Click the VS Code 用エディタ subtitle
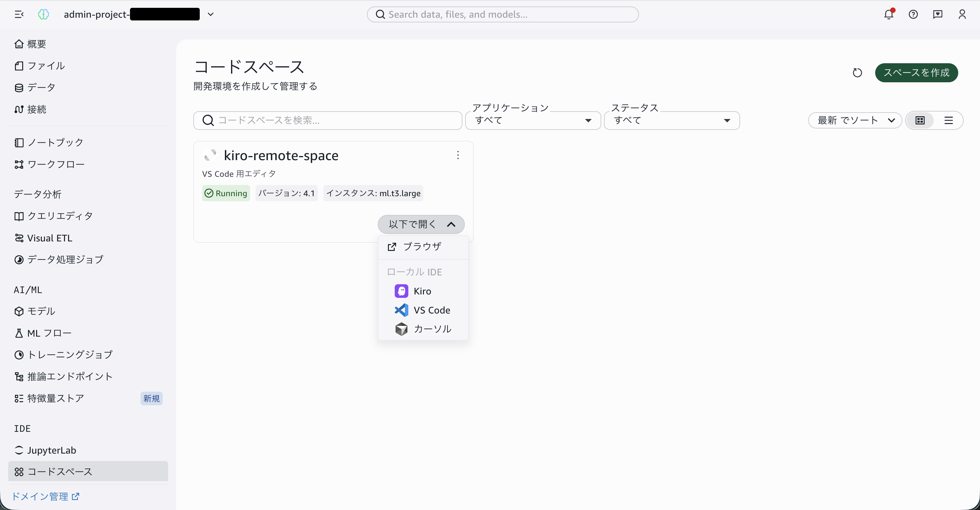 [239, 174]
